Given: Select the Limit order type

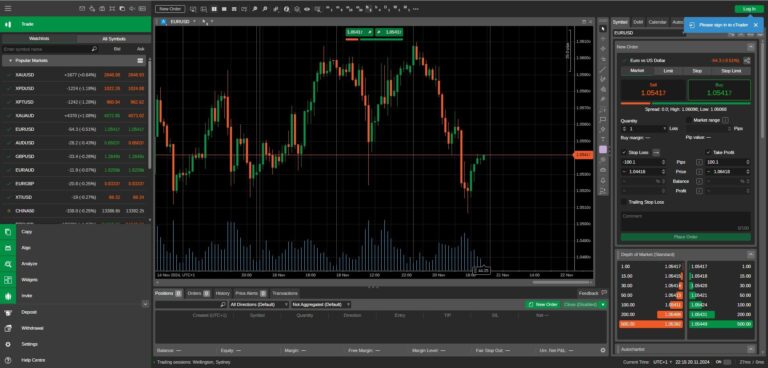Looking at the screenshot, I should 668,71.
